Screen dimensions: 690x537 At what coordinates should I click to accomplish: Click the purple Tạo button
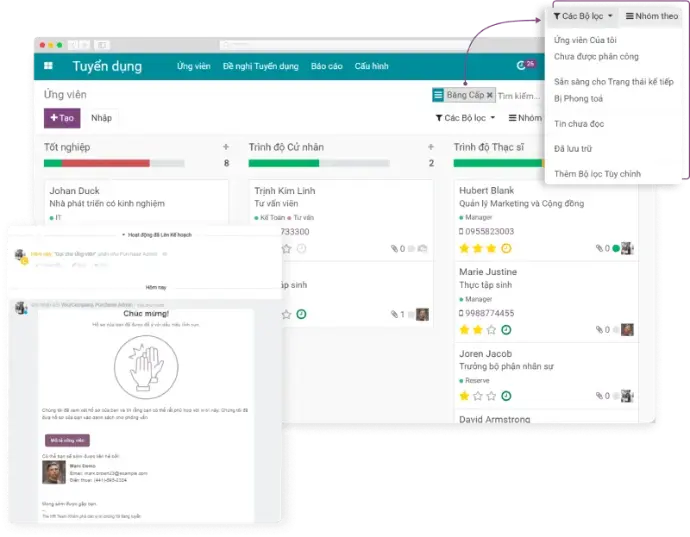point(62,118)
